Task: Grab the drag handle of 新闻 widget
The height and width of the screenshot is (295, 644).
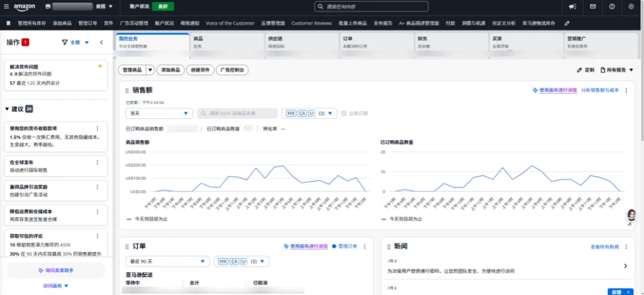Action: click(x=388, y=246)
